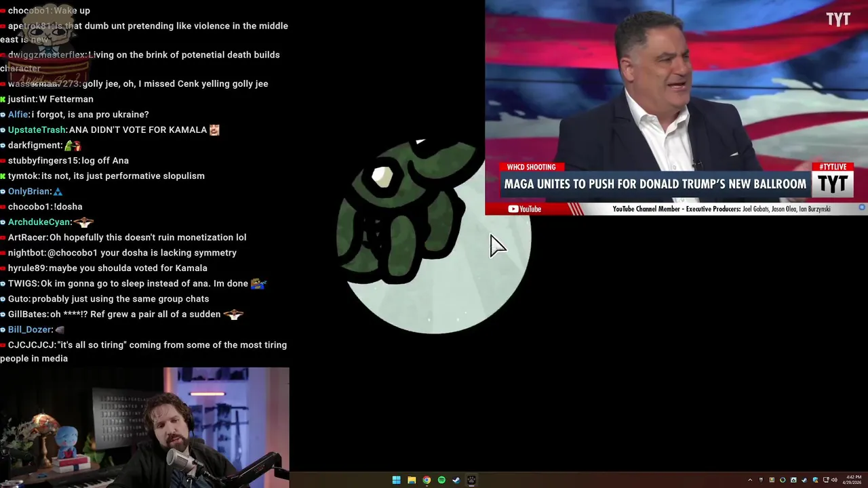Click the emote in UpstateTrash's message

[214, 129]
